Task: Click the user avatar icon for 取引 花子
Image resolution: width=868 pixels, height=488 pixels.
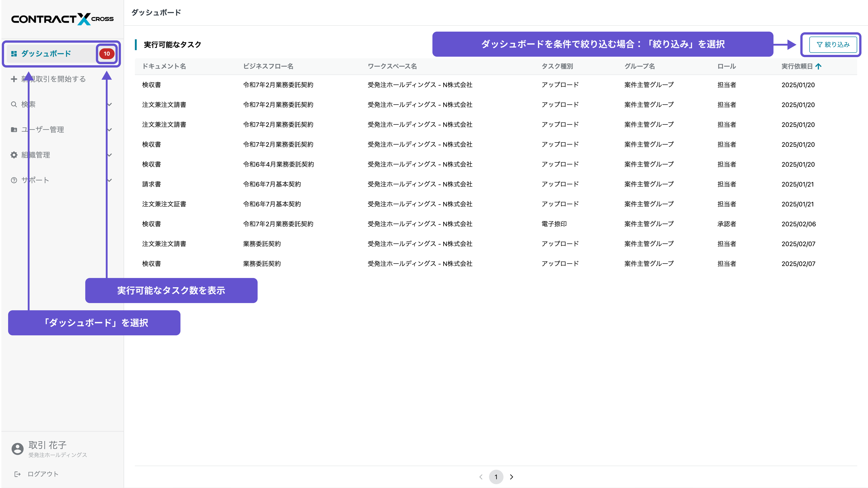Action: tap(17, 448)
